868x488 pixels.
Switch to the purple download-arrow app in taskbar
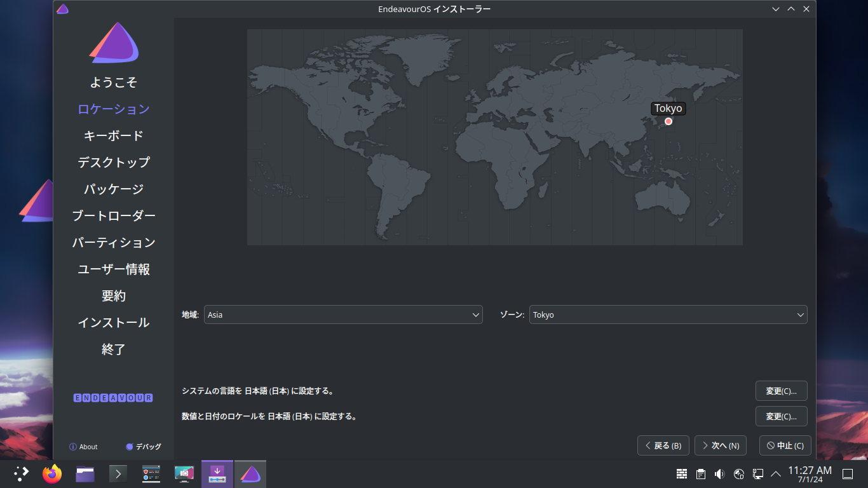(x=217, y=473)
